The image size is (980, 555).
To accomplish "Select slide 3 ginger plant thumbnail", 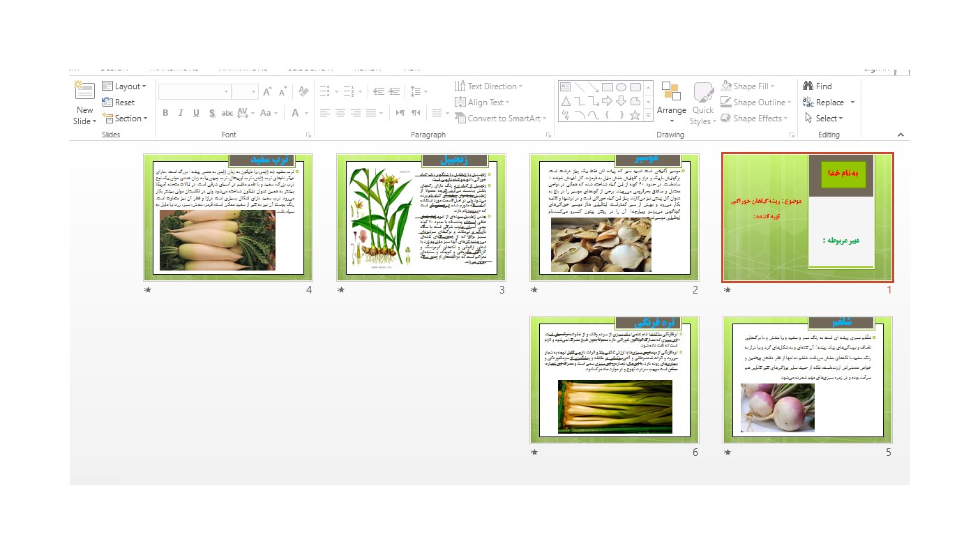I will [421, 218].
